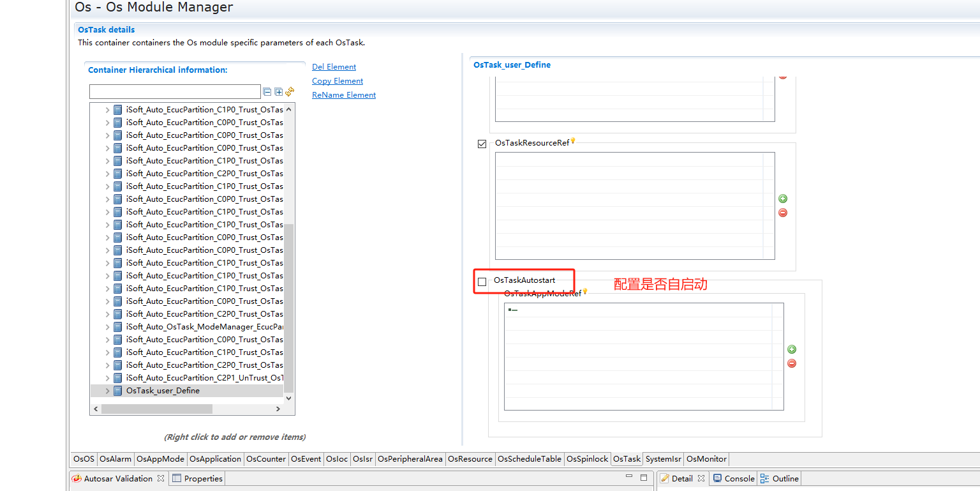Screen dimensions: 980x491
Task: Click the ReName Element link
Action: click(344, 95)
